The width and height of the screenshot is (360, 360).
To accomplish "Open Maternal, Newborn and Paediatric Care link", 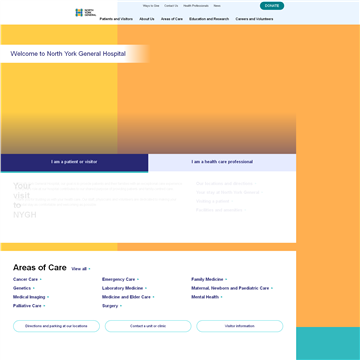I will [232, 288].
